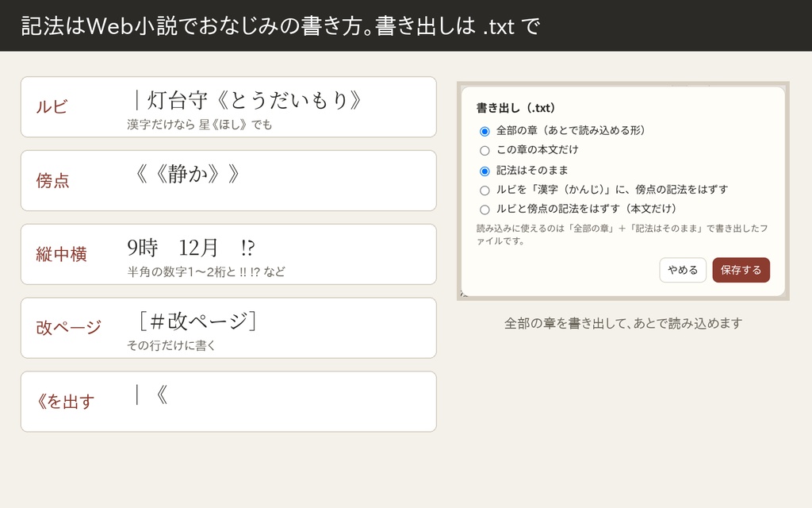Click the やめる cancel button
This screenshot has width=812, height=508.
pyautogui.click(x=683, y=270)
